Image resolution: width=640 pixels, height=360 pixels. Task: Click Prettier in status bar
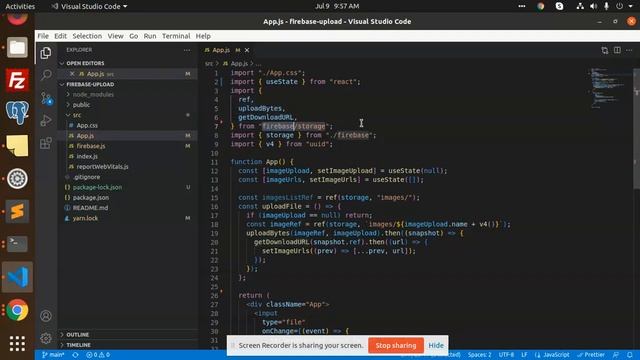coord(591,355)
